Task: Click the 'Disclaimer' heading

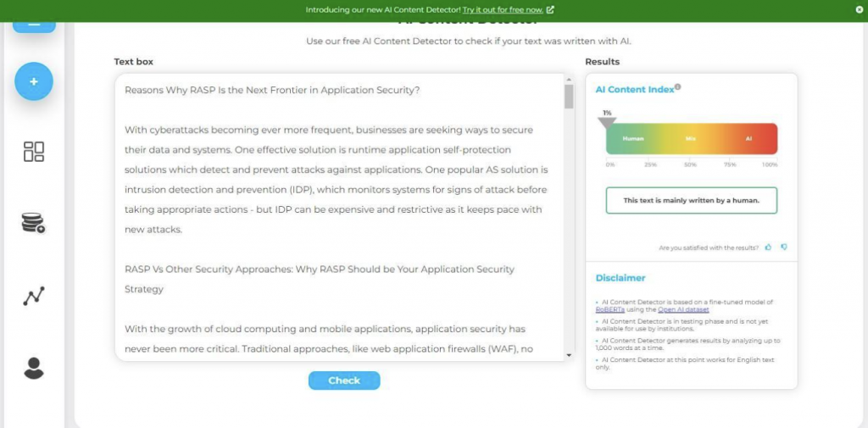Action: click(x=620, y=278)
